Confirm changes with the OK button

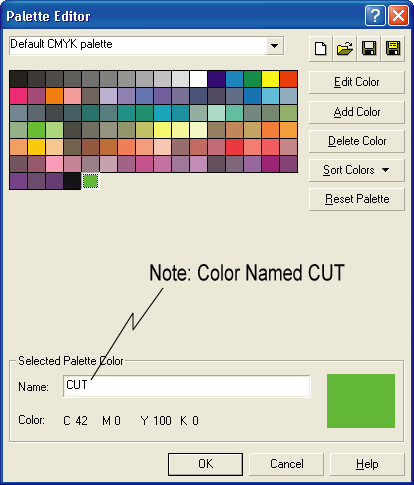205,464
